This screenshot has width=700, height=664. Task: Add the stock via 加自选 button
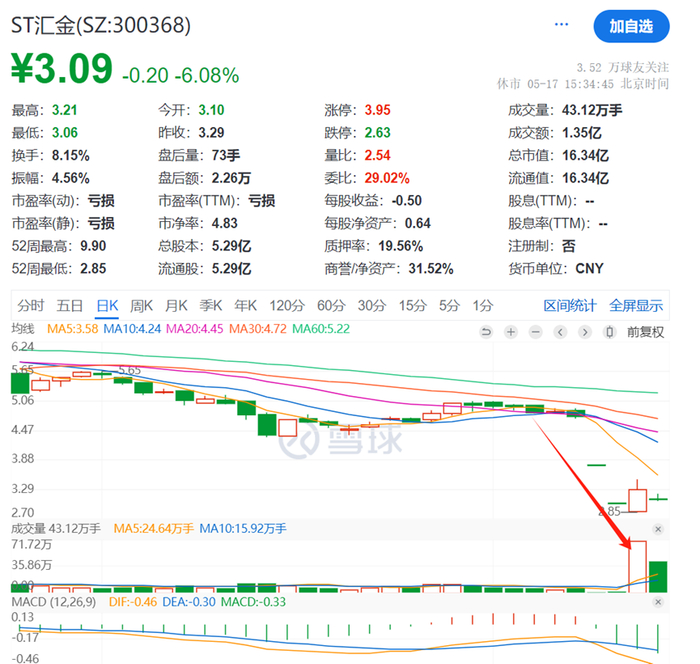[x=631, y=26]
